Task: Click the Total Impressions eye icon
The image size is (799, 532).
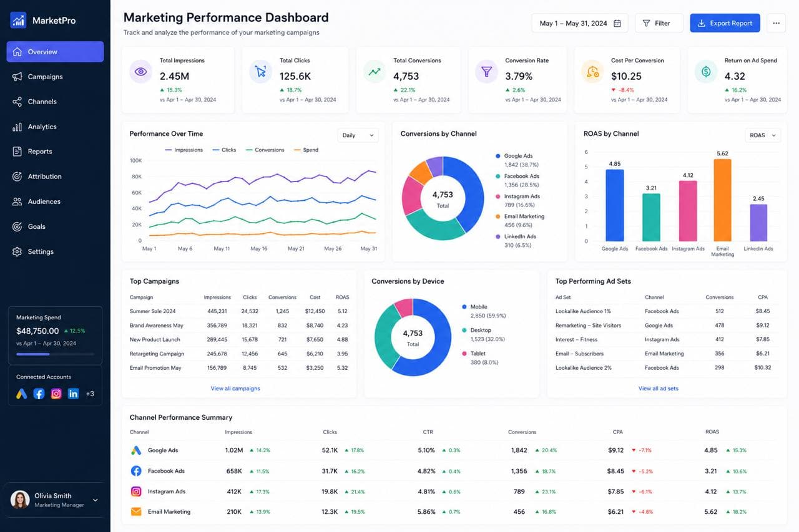Action: pyautogui.click(x=141, y=72)
